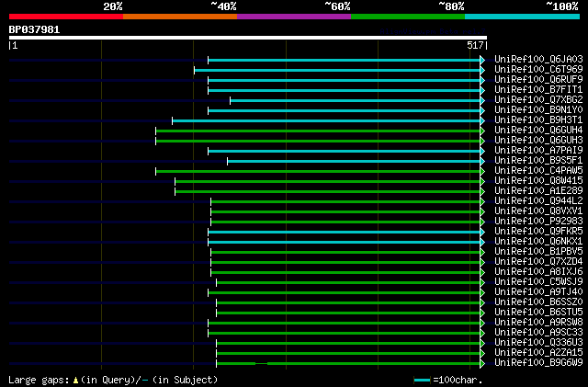Click the cyan 100char scale marker
This screenshot has height=387, width=588.
tap(422, 381)
